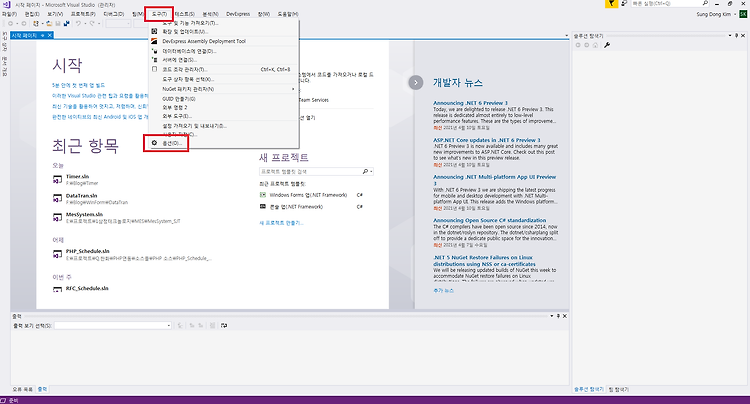Switch to the 오류 목록 tab
750x404 pixels.
[22, 390]
